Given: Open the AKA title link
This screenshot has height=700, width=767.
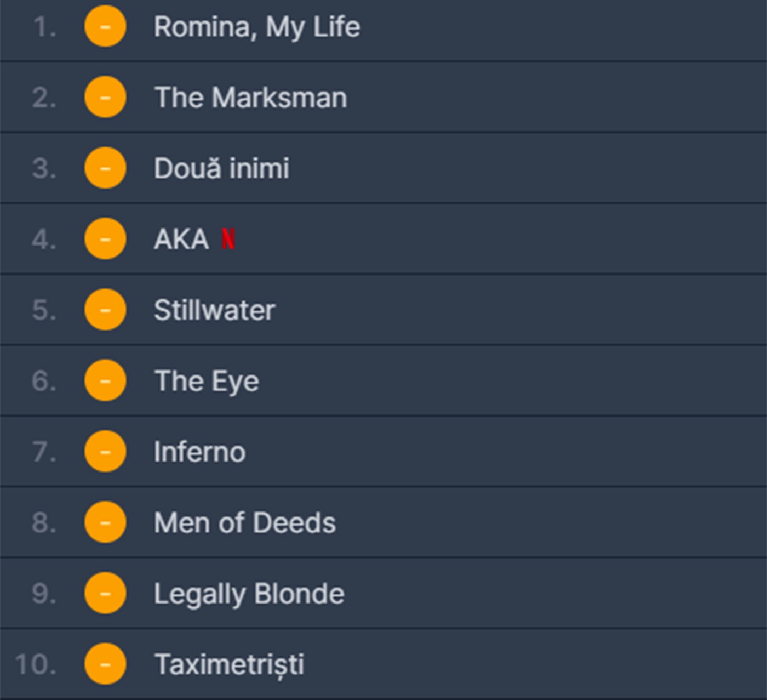Looking at the screenshot, I should pyautogui.click(x=181, y=240).
